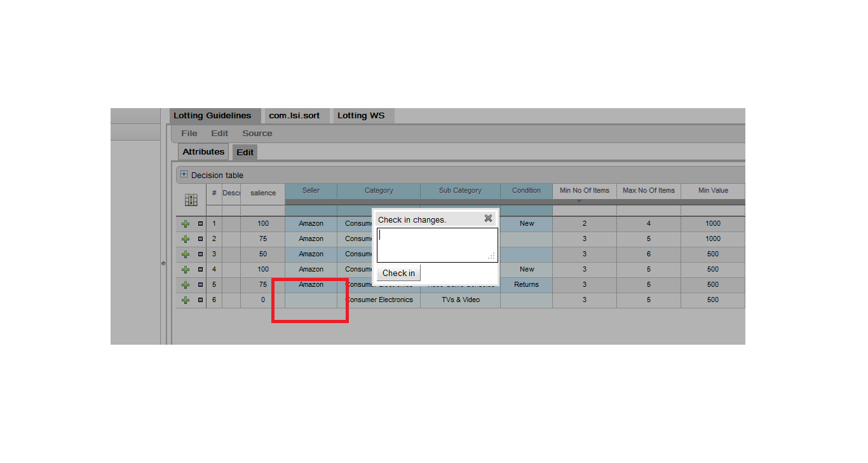Click the green plus icon on row 3
This screenshot has width=868, height=463.
point(186,254)
